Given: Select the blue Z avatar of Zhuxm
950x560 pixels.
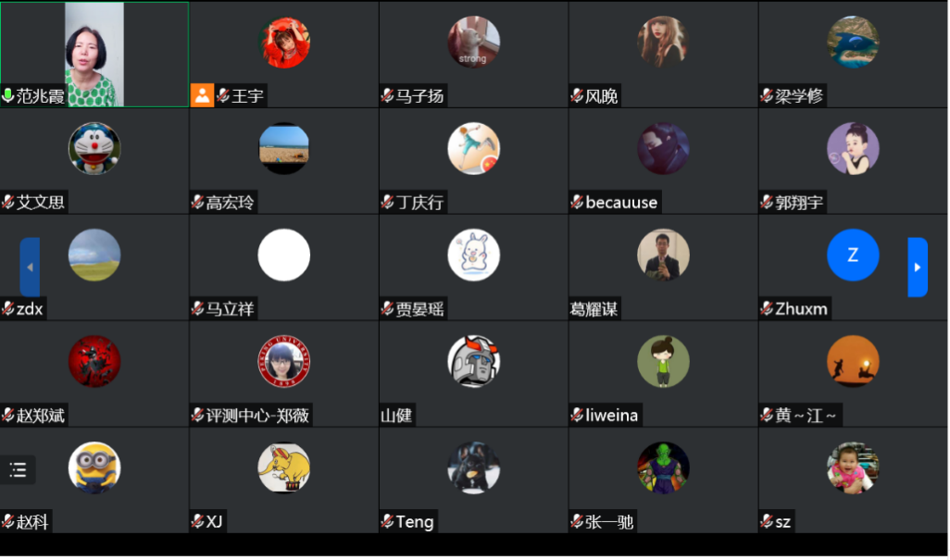Looking at the screenshot, I should pos(853,255).
